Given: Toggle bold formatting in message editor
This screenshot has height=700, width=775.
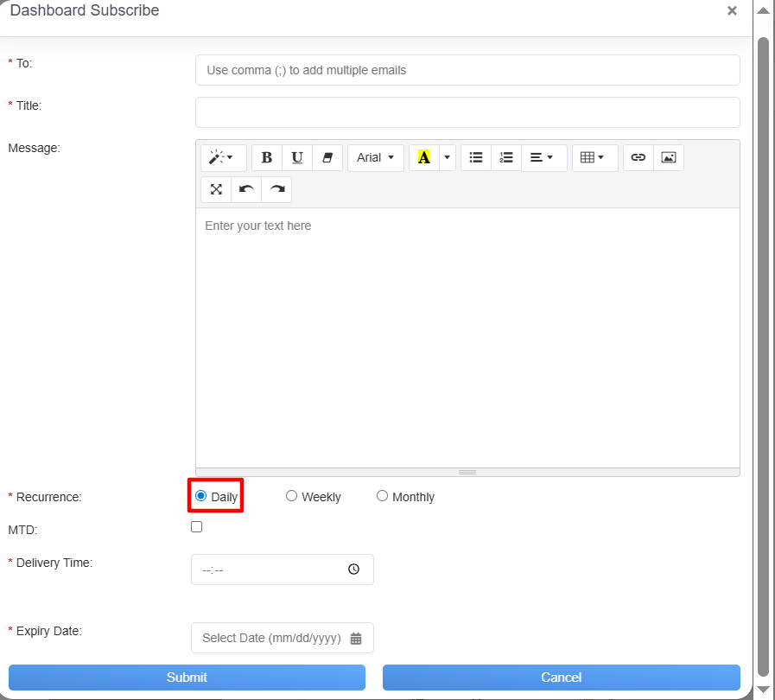Looking at the screenshot, I should click(x=267, y=157).
